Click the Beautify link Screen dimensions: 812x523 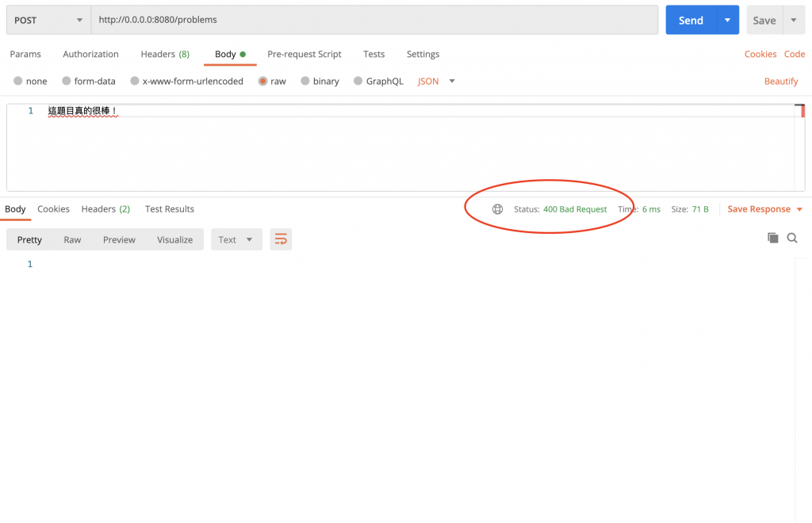(x=781, y=81)
